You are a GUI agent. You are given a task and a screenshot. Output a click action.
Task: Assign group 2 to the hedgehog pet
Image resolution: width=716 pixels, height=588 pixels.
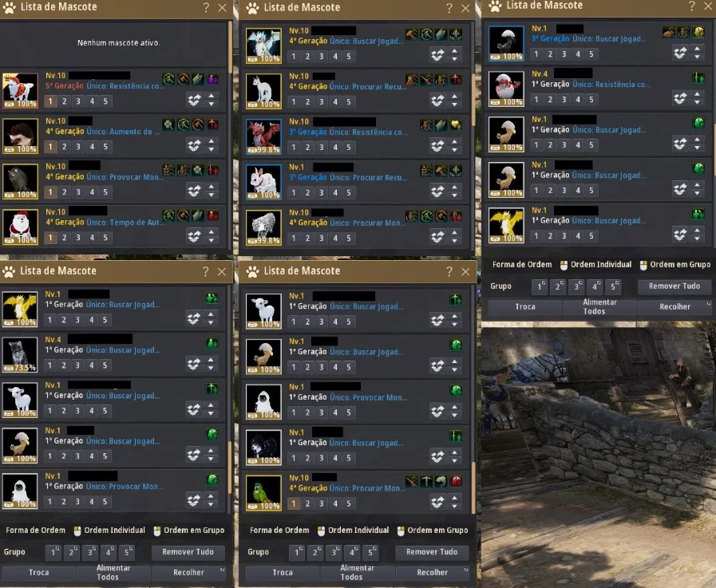click(x=65, y=147)
